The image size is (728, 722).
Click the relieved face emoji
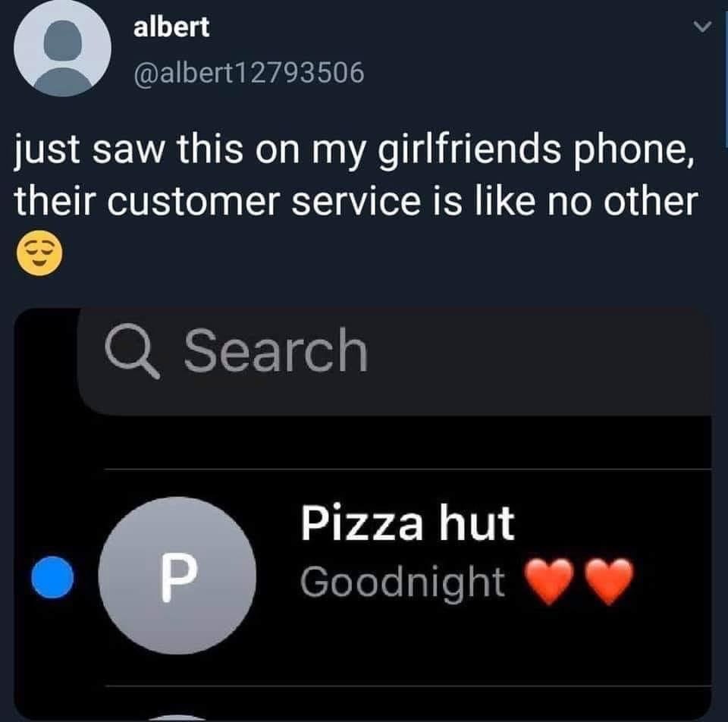click(x=39, y=253)
